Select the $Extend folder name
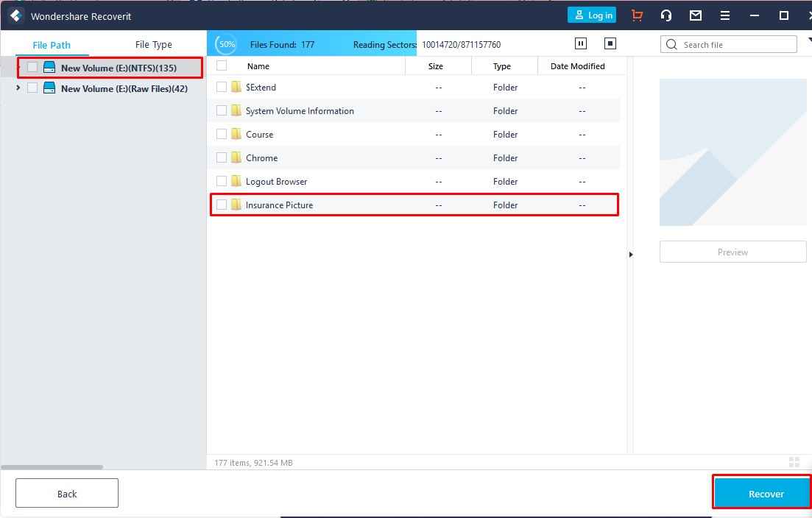This screenshot has height=518, width=812. coord(261,87)
